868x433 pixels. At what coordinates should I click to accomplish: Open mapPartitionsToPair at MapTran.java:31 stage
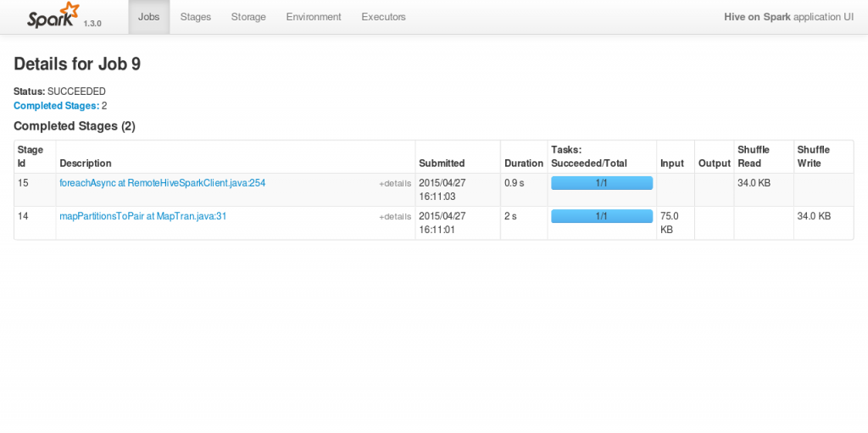[142, 217]
